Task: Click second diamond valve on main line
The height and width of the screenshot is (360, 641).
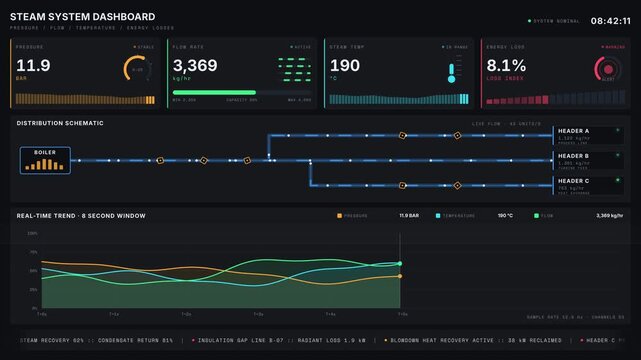Action: tap(204, 161)
